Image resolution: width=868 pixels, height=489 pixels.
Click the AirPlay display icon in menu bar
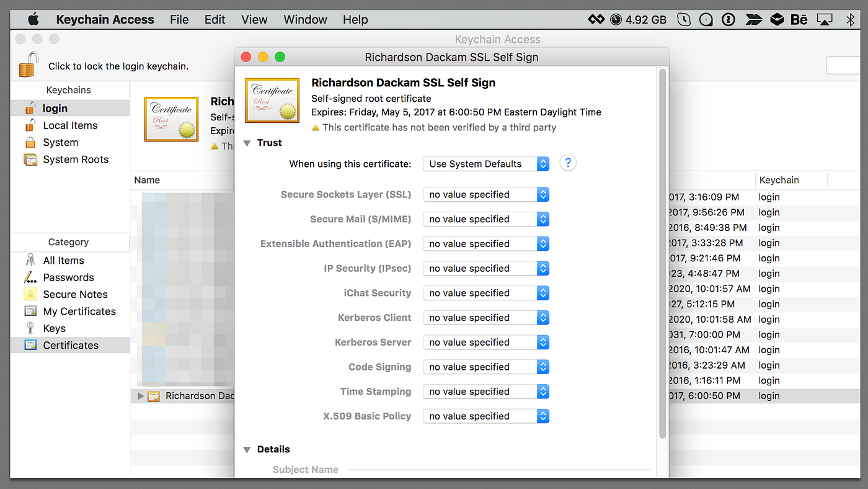coord(825,19)
